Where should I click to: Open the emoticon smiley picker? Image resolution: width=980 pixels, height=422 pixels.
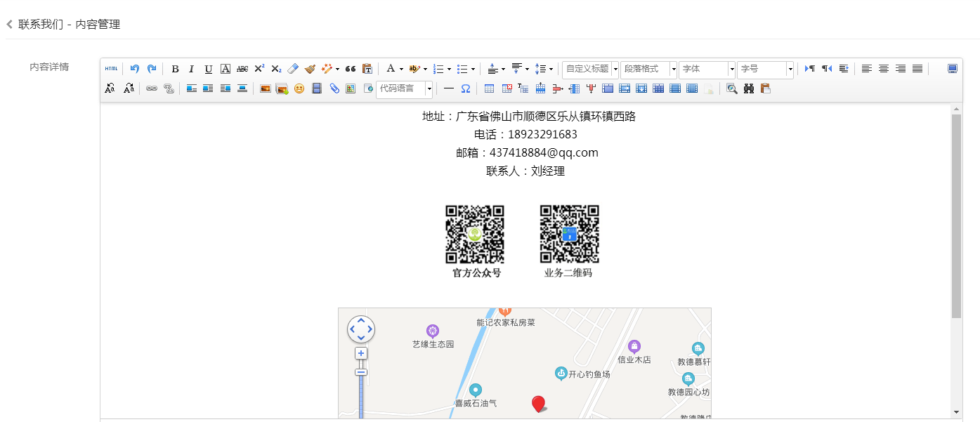click(x=299, y=88)
